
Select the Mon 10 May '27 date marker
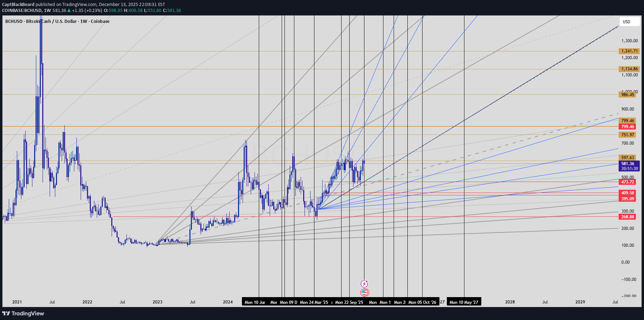[464, 302]
